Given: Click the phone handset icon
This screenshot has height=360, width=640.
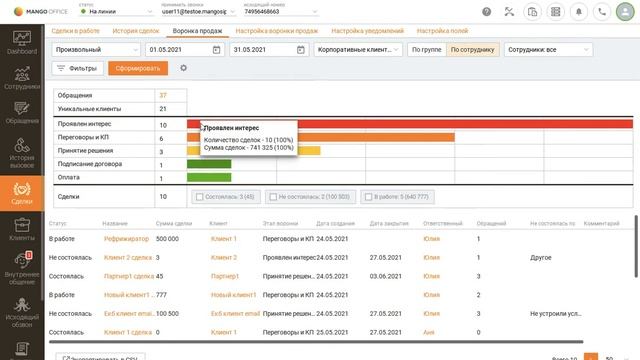Looking at the screenshot, I should coord(602,12).
